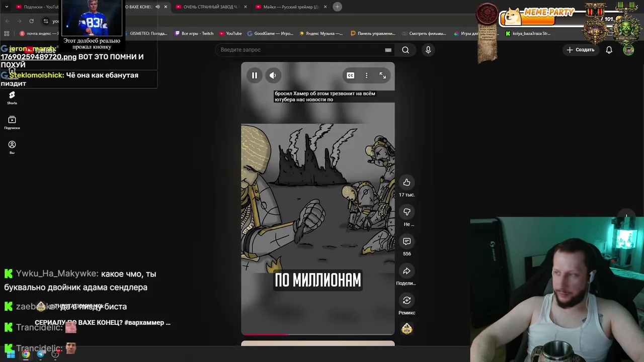
Task: Go to Shorts in the left sidebar
Action: [x=12, y=98]
